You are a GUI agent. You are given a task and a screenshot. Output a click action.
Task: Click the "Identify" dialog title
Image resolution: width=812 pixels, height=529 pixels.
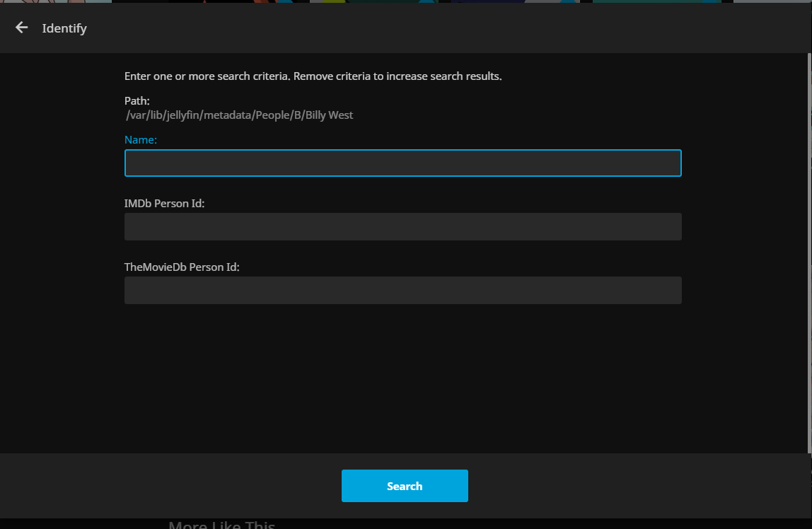click(x=64, y=28)
